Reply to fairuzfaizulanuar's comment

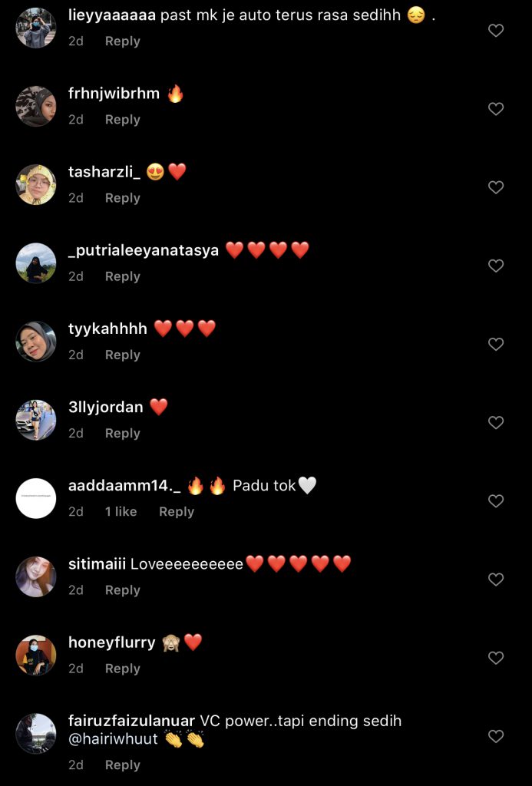point(122,765)
